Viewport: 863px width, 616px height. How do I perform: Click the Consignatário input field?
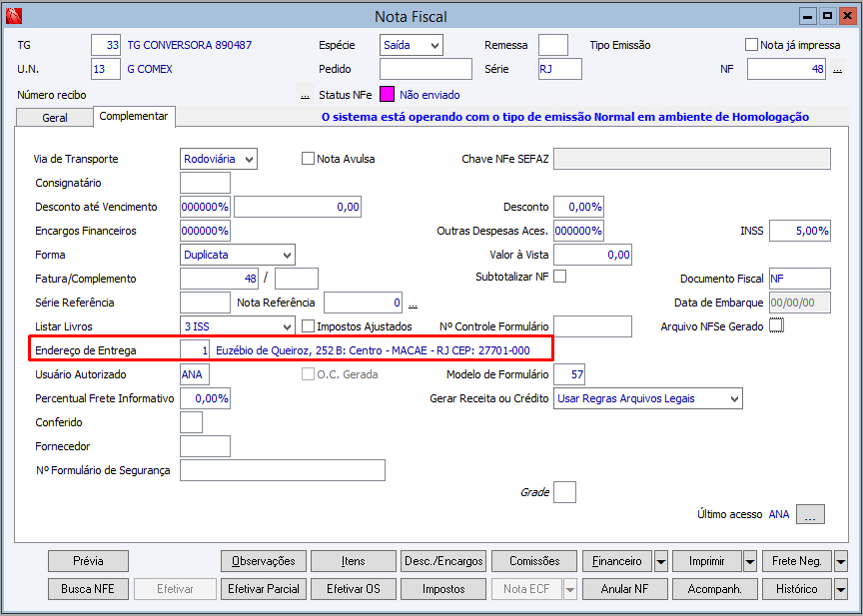pos(205,183)
